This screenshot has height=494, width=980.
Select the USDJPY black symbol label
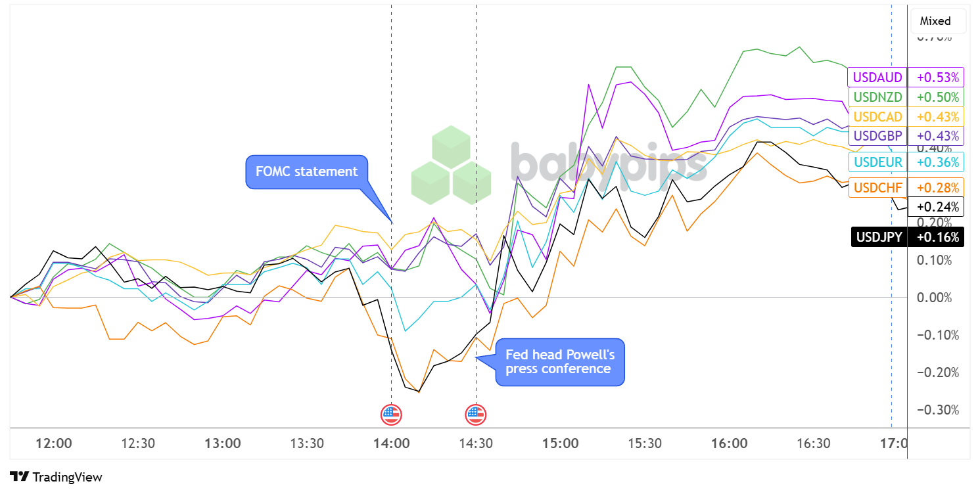click(879, 236)
